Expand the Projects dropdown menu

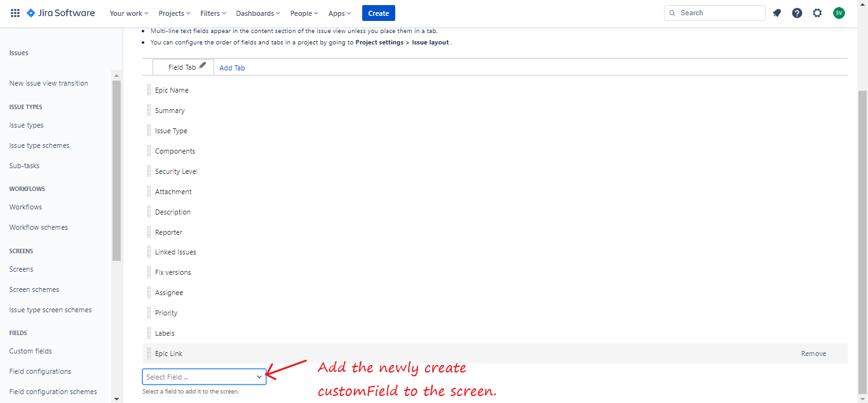(x=175, y=13)
